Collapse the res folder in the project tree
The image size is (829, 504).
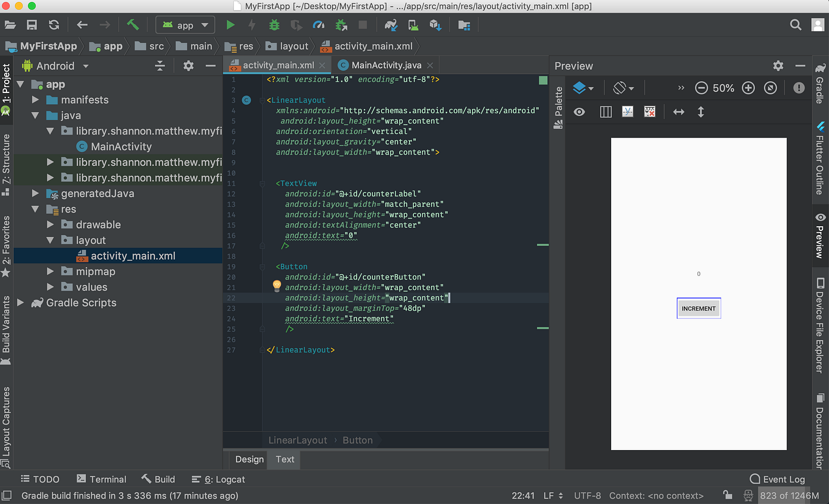[x=36, y=209]
